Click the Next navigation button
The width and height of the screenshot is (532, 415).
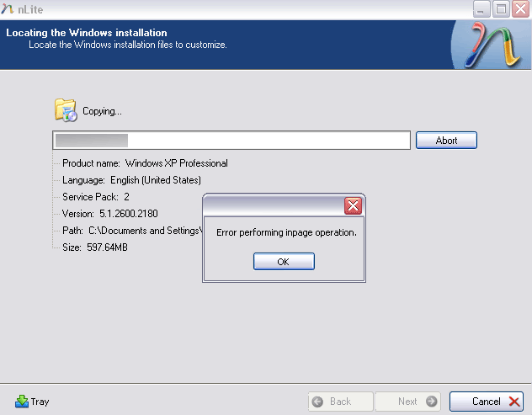pyautogui.click(x=407, y=402)
